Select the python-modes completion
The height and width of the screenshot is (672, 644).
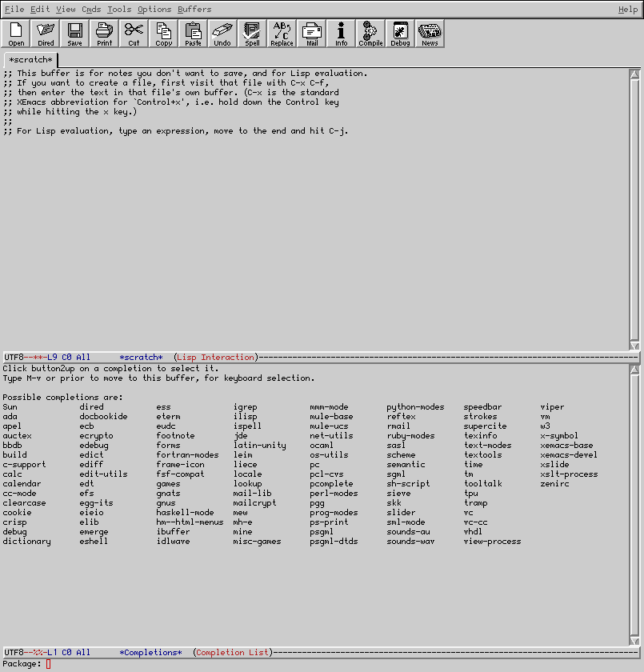click(415, 406)
